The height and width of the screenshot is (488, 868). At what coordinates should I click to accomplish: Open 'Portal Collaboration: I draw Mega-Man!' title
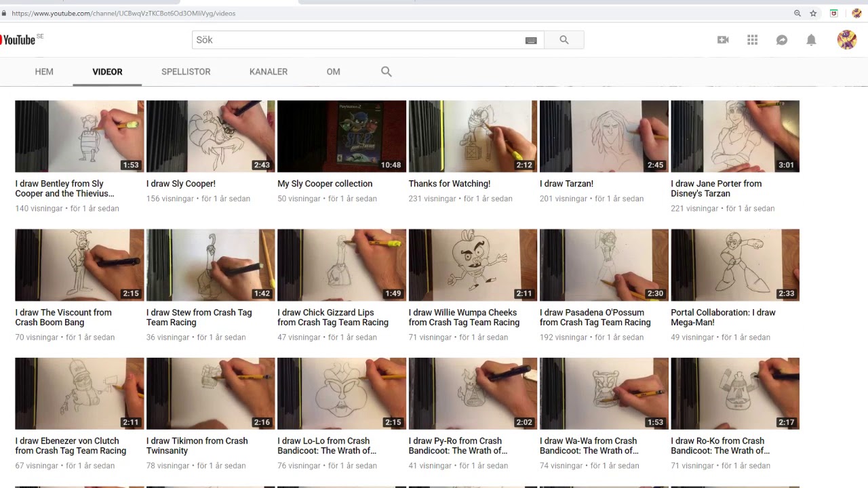pyautogui.click(x=723, y=317)
